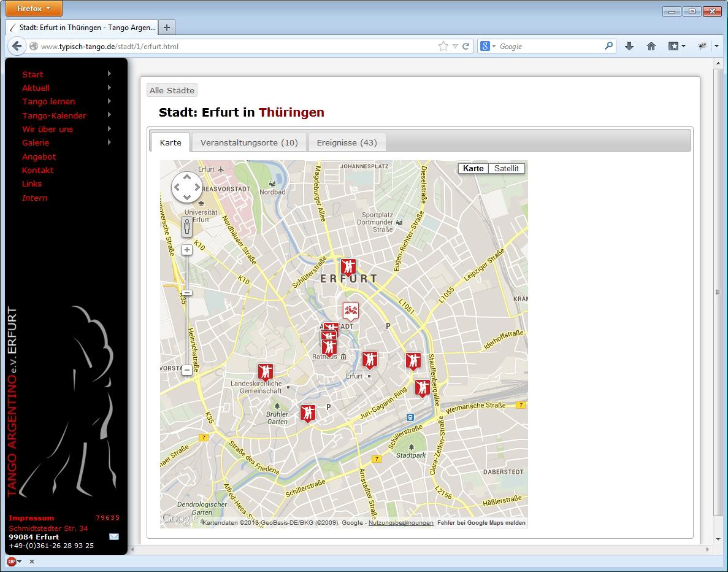Click the map zoom slider handle
The height and width of the screenshot is (572, 728).
pos(187,293)
